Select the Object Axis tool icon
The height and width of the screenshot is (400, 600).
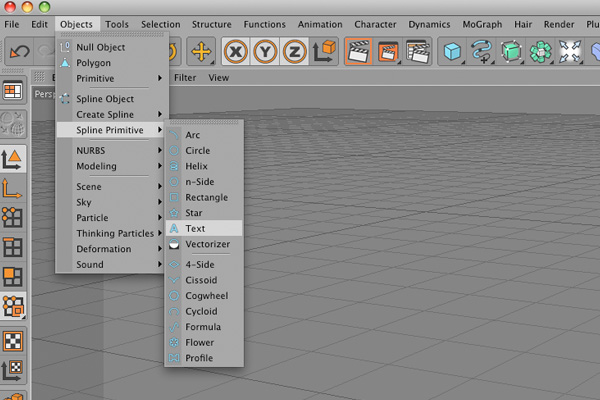click(x=13, y=188)
